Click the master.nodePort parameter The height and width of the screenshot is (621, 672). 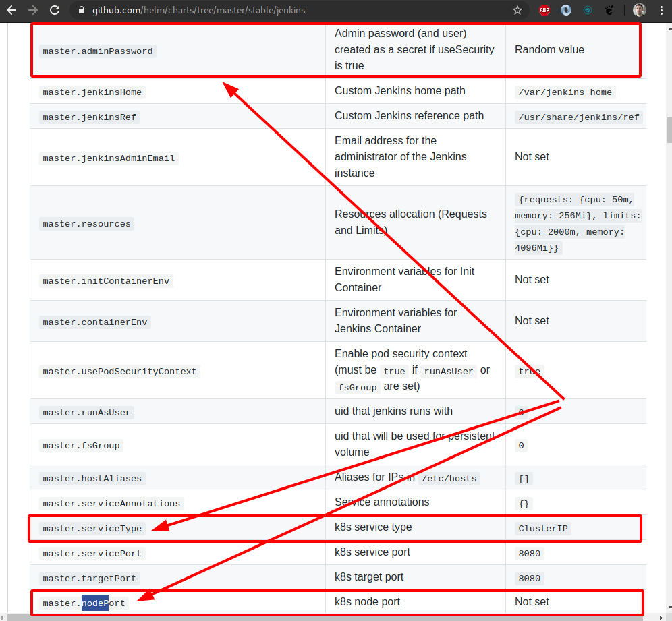(x=84, y=603)
